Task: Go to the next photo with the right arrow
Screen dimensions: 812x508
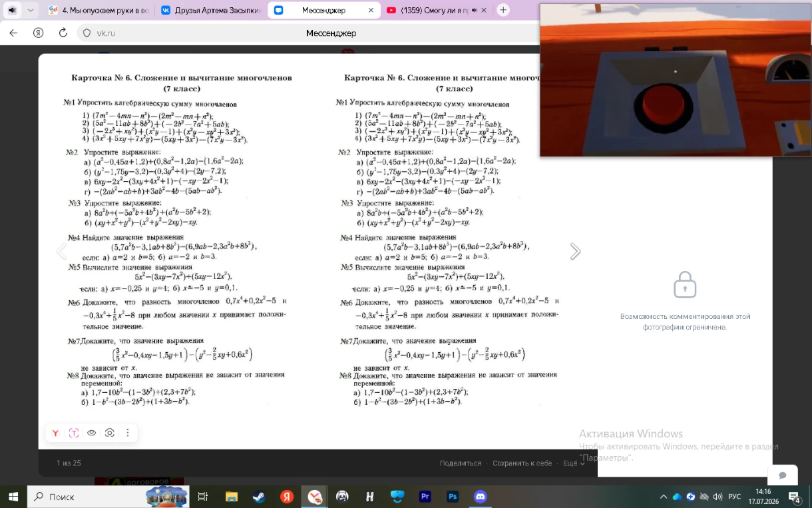Action: pyautogui.click(x=576, y=251)
